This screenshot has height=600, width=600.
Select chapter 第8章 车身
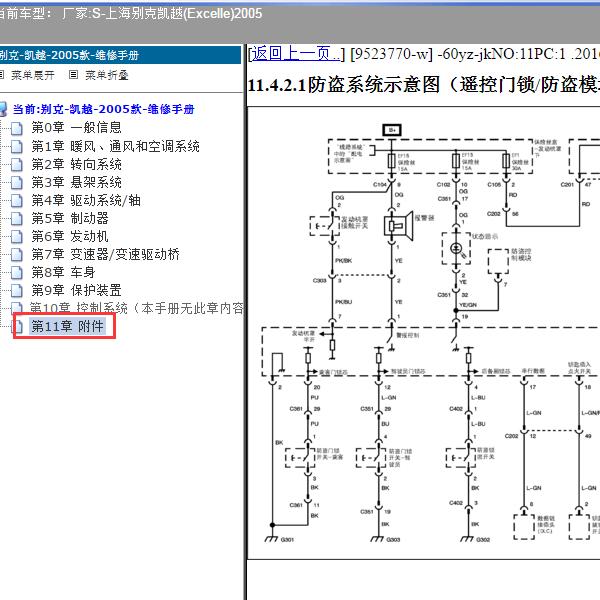point(63,272)
